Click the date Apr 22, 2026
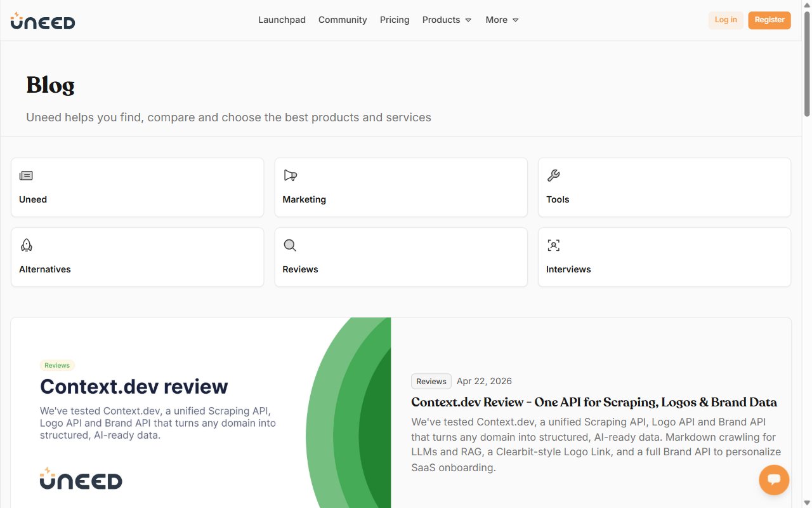Screen dimensions: 812x508 click(484, 381)
